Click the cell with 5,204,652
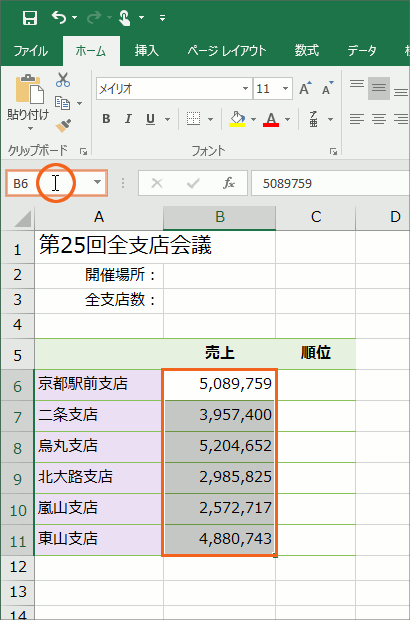The height and width of the screenshot is (620, 410). (219, 447)
